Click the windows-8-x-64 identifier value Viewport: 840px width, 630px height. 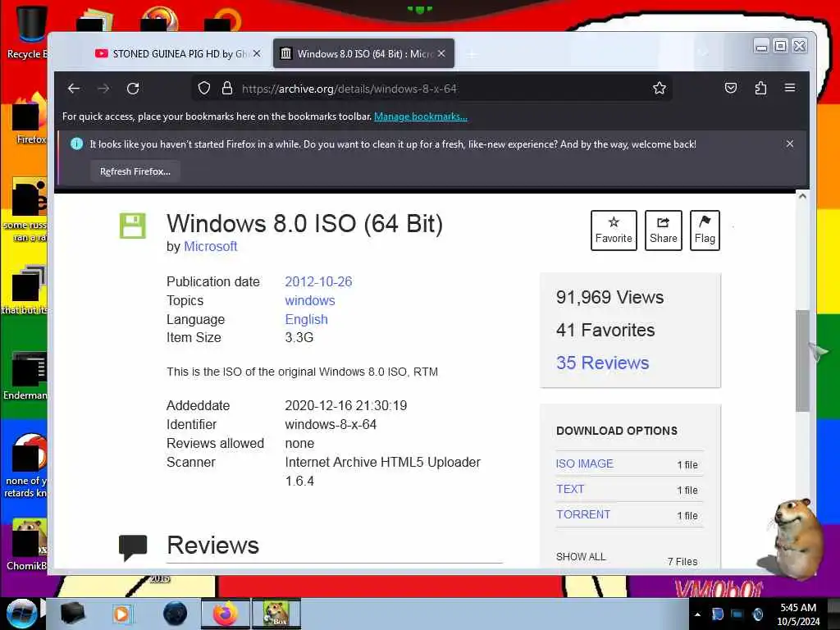(x=331, y=424)
